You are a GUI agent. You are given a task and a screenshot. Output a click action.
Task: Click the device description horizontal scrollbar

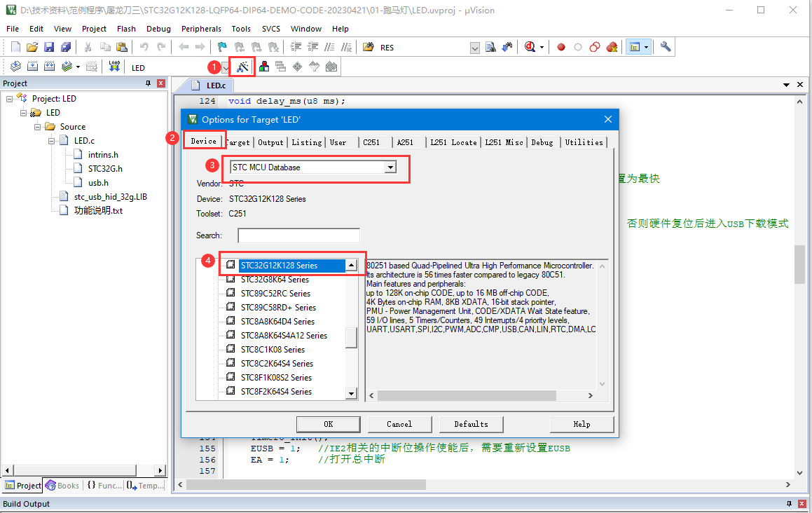tap(467, 395)
